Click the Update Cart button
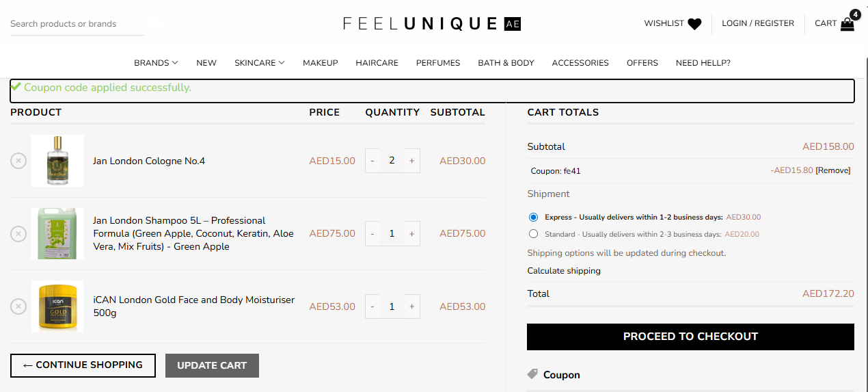Viewport: 868px width, 392px height. point(212,365)
